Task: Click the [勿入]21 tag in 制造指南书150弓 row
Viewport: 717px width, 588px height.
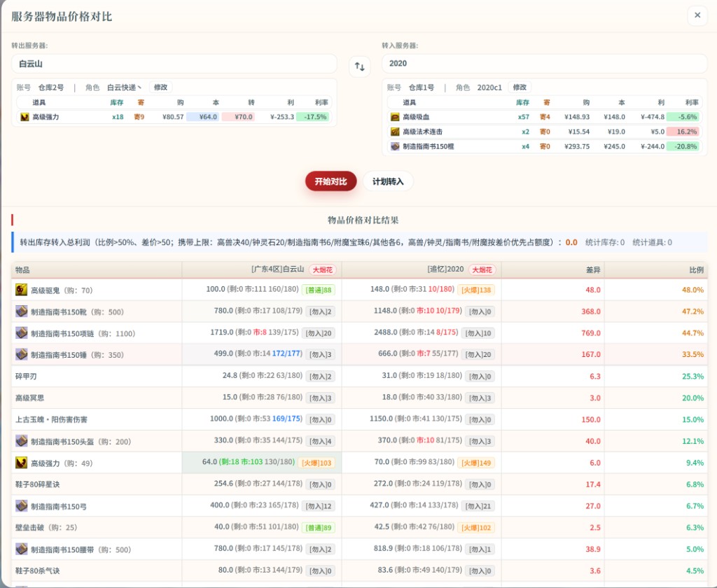Action: click(x=478, y=506)
